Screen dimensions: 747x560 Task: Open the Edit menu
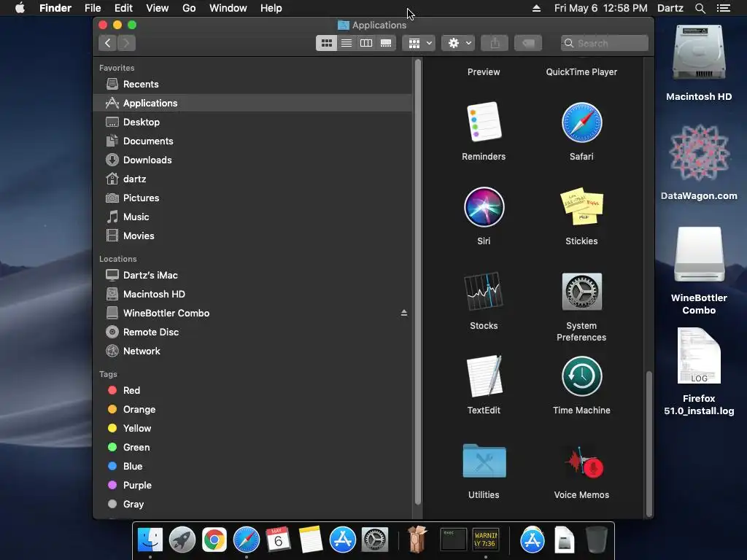tap(123, 8)
